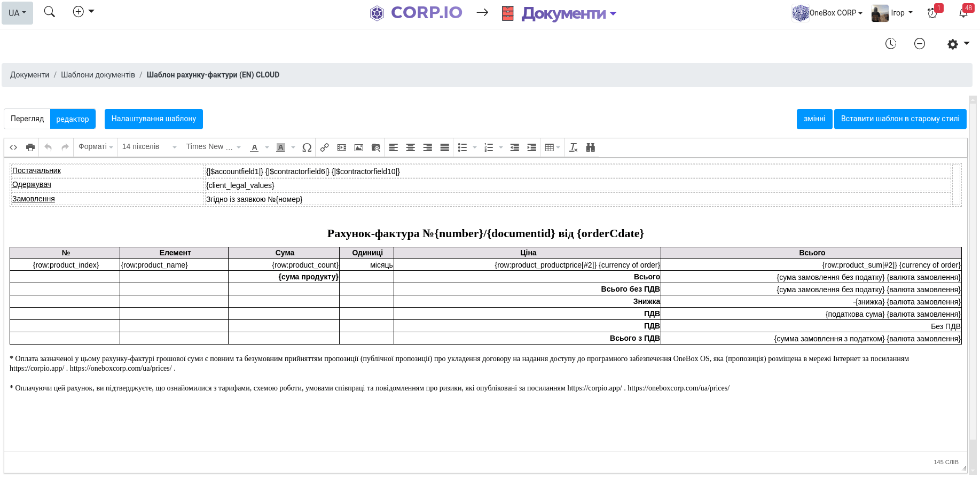Viewport: 980px width, 477px height.
Task: Click the insert image icon
Action: coord(359,147)
